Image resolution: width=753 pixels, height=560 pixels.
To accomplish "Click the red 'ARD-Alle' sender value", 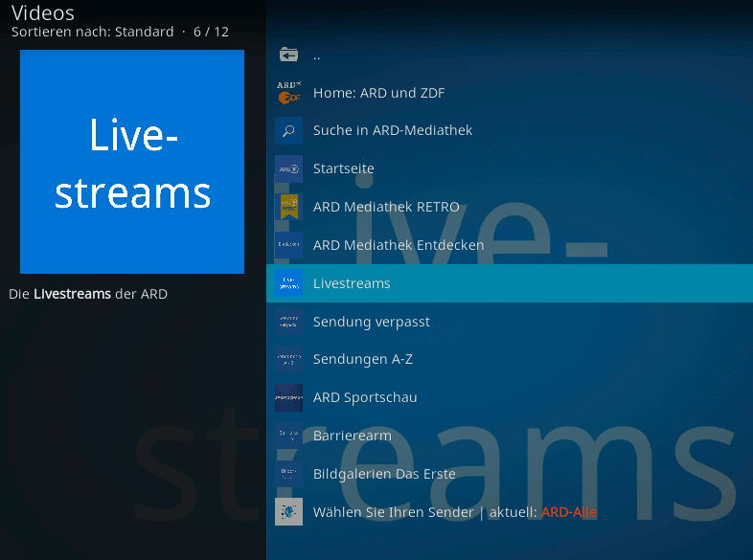I will pyautogui.click(x=569, y=512).
